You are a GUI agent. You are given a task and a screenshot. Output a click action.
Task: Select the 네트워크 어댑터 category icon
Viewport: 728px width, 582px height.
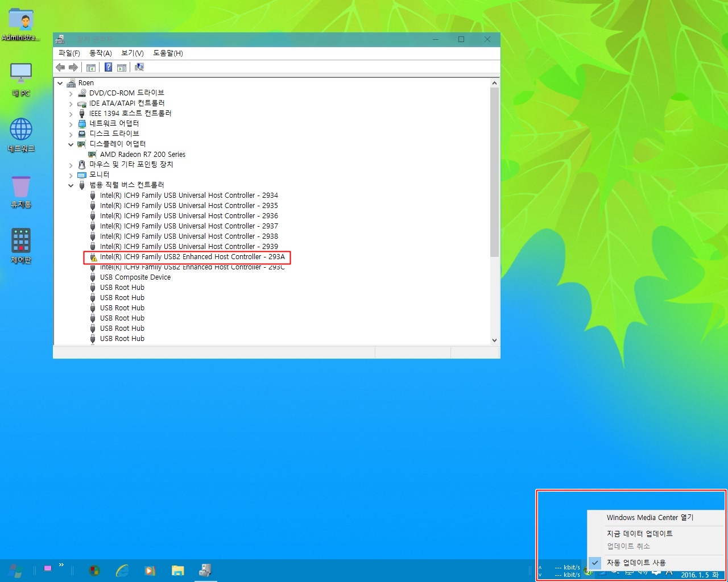pyautogui.click(x=82, y=124)
